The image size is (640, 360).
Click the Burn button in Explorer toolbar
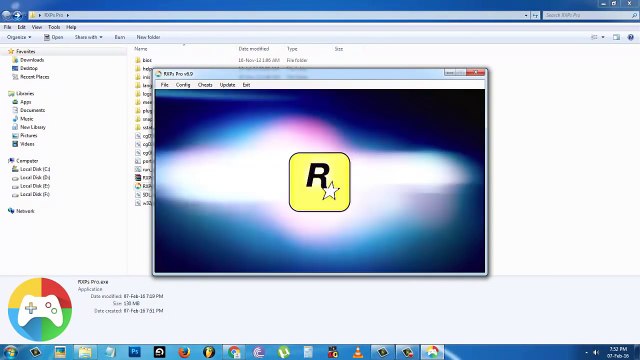(120, 37)
